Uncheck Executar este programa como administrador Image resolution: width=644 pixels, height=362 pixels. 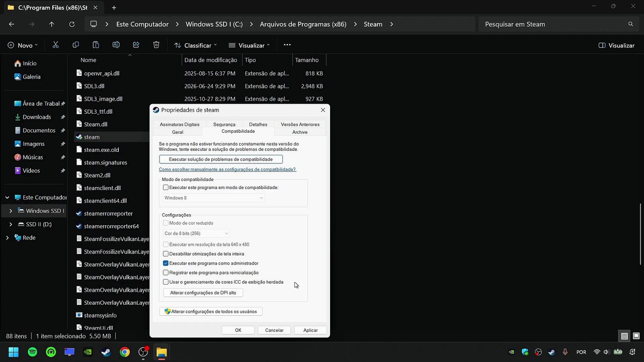point(166,263)
